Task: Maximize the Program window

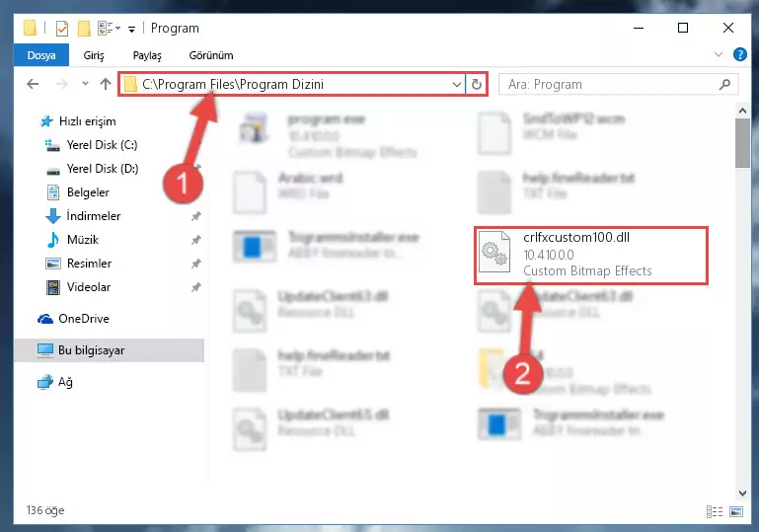Action: (683, 28)
